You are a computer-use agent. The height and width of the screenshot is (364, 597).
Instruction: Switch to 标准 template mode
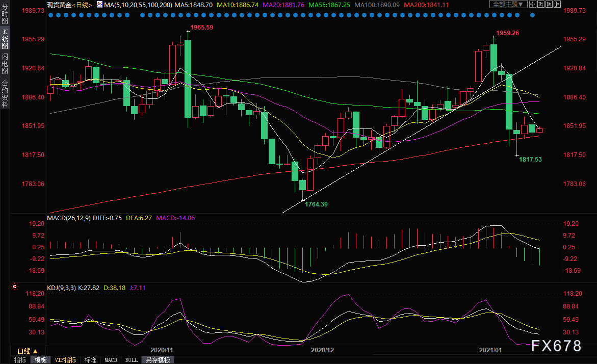tap(90, 360)
